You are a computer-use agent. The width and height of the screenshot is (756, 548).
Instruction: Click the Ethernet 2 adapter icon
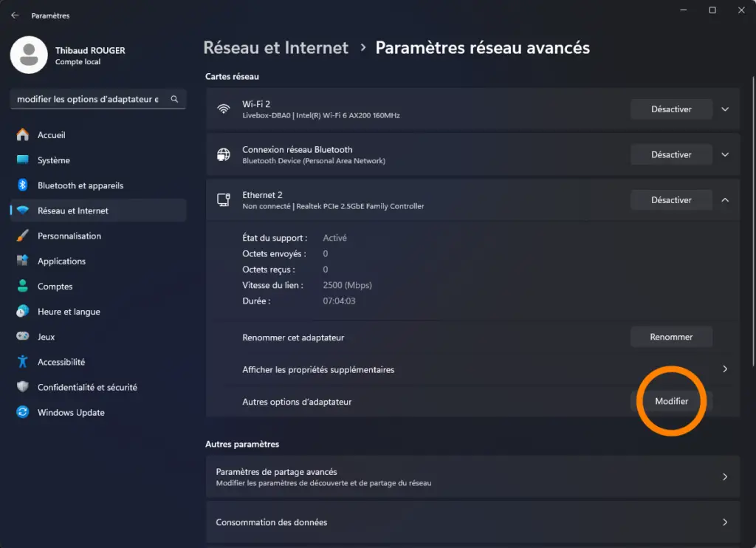coord(223,199)
